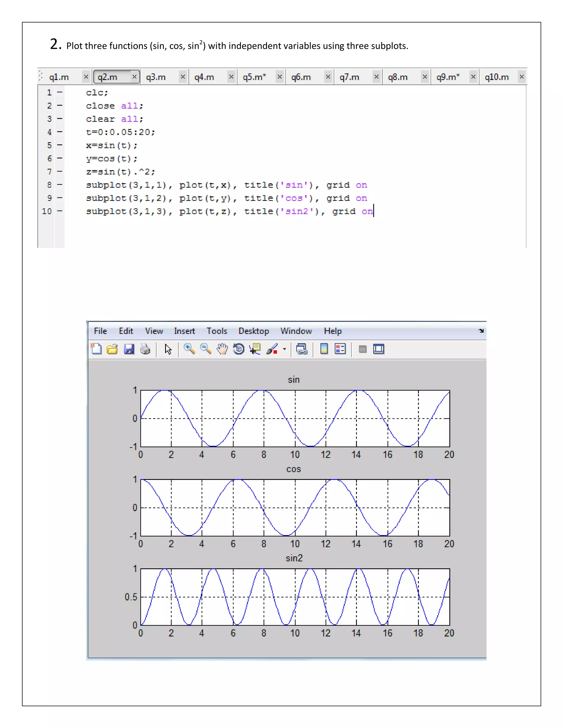Close the q7.m tab

coord(376,77)
